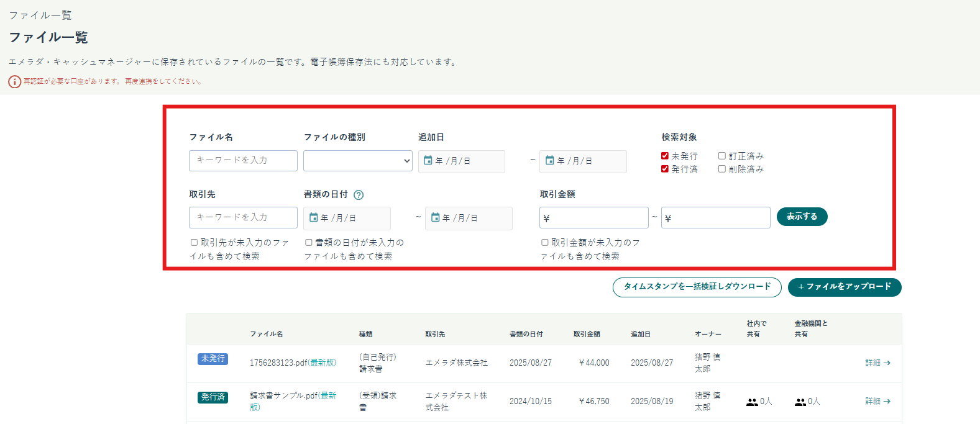
Task: Open calendar icon of 書類の日付 end date
Action: tap(436, 218)
